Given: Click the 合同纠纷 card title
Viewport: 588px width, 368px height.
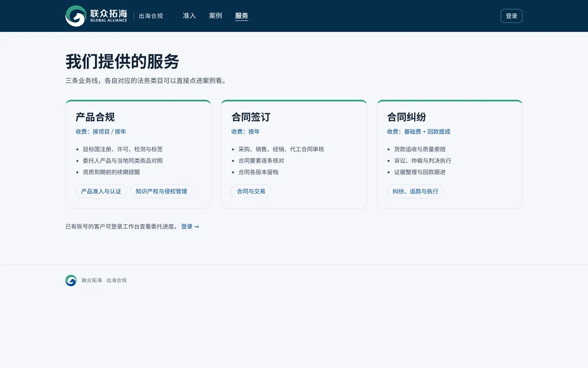Looking at the screenshot, I should (x=407, y=117).
